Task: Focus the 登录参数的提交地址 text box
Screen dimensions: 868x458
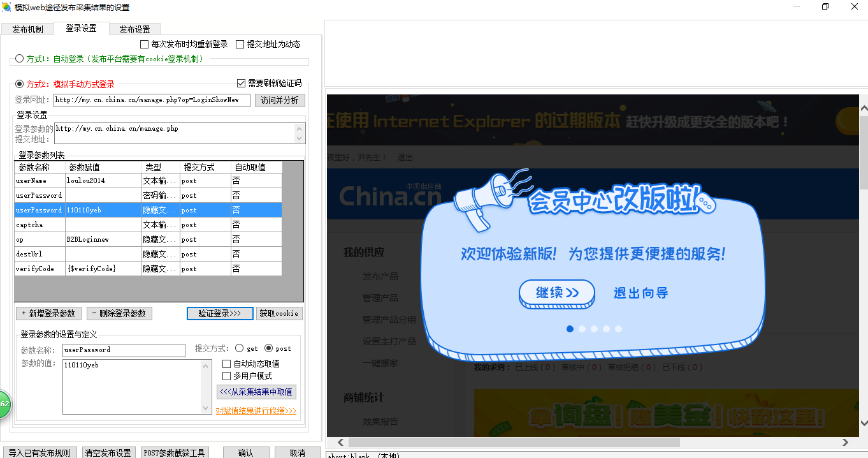Action: (175, 133)
